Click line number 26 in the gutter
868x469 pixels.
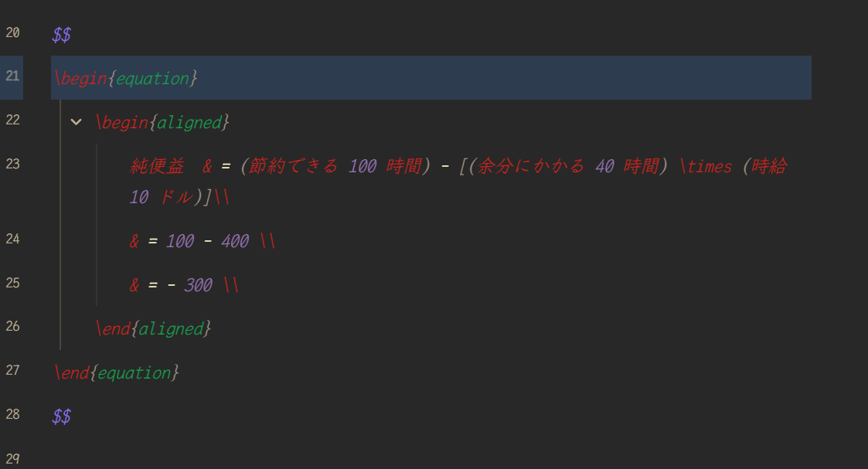[x=12, y=328]
